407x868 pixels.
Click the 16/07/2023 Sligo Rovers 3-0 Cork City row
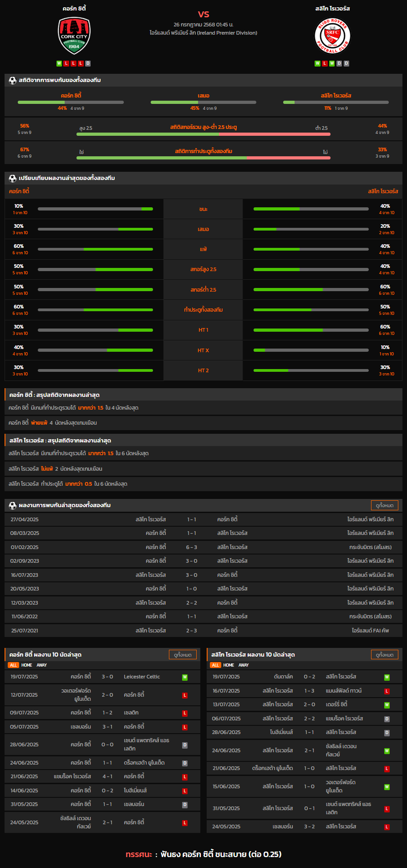pyautogui.click(x=203, y=575)
